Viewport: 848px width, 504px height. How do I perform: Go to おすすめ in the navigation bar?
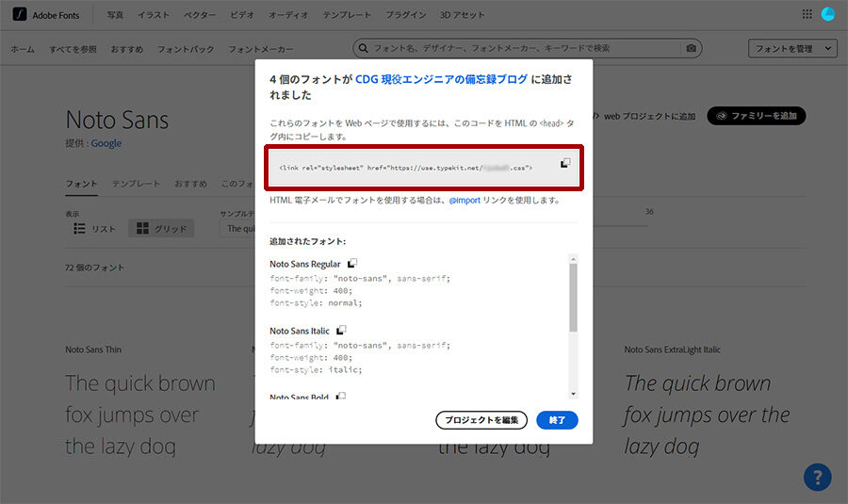127,49
